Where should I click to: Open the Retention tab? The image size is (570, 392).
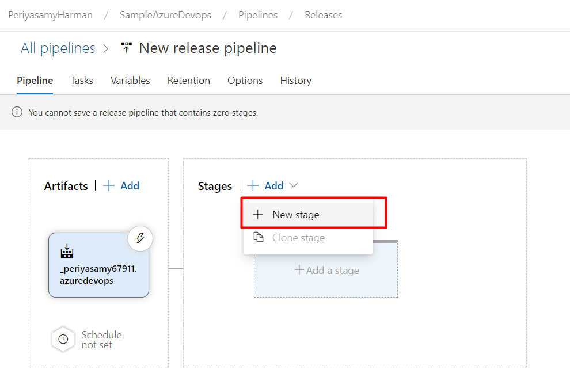189,81
